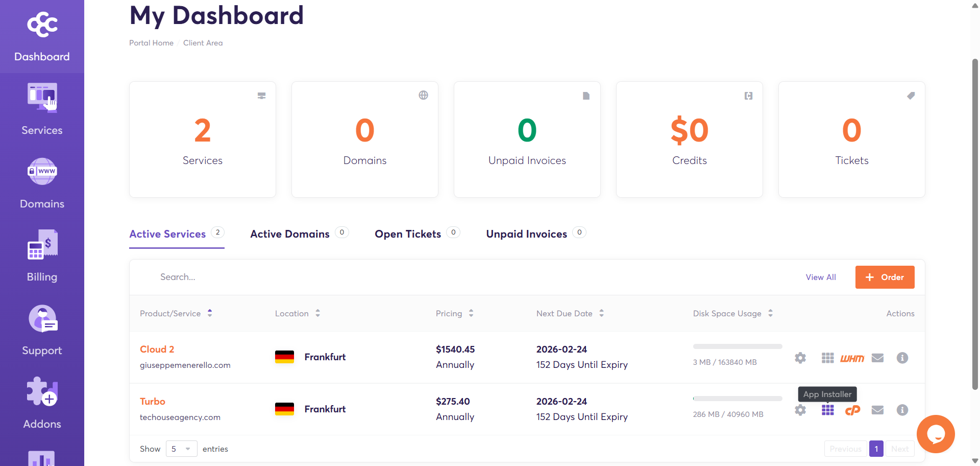This screenshot has height=466, width=980.
Task: Click the company logo in the sidebar
Action: pos(42,25)
